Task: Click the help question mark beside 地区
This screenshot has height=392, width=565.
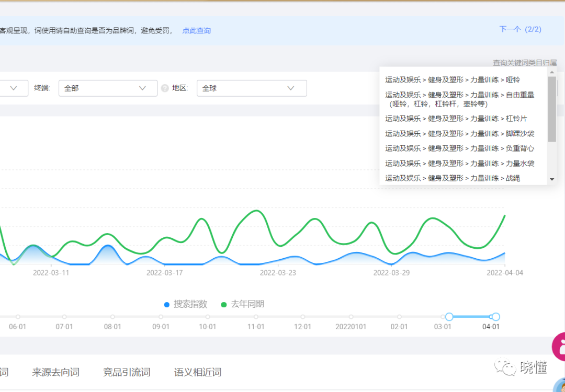Action: coord(165,88)
